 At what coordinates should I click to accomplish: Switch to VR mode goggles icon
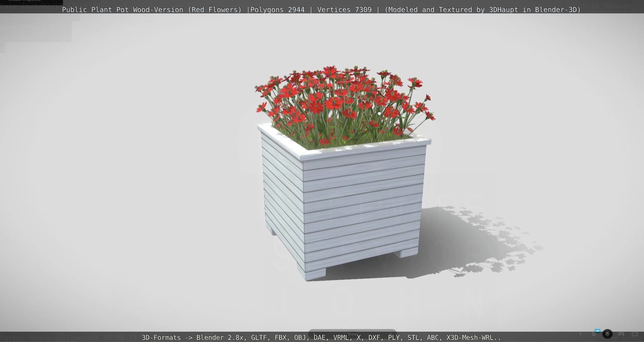point(621,334)
